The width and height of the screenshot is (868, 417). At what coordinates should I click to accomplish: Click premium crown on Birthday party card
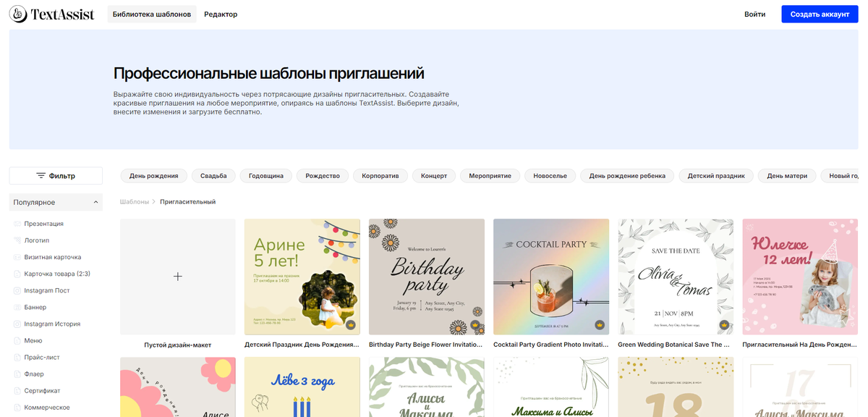coord(475,325)
